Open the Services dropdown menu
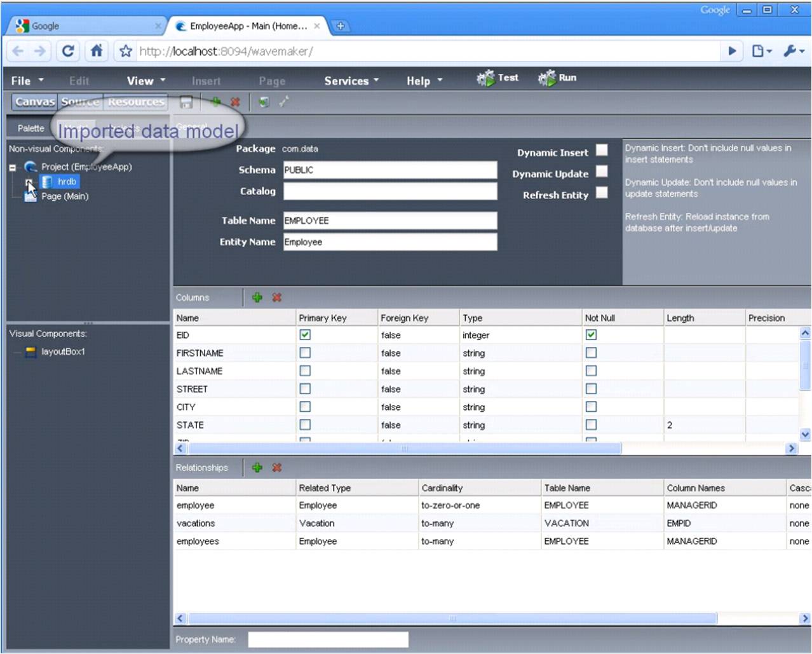Image resolution: width=812 pixels, height=654 pixels. pos(351,81)
